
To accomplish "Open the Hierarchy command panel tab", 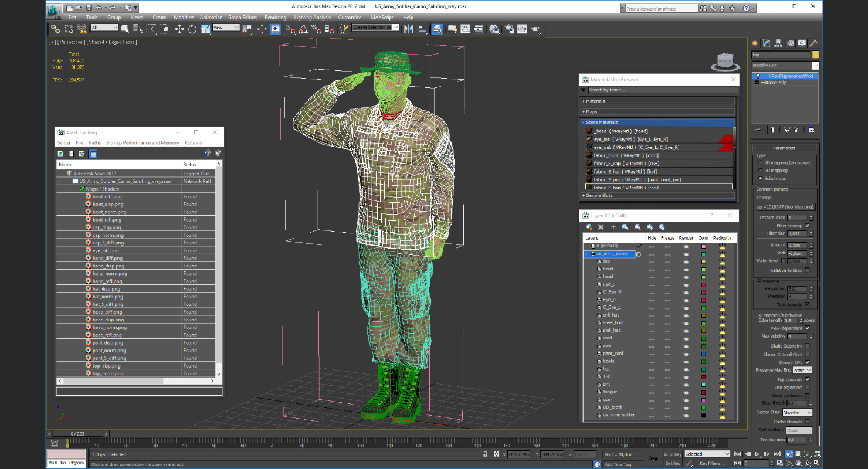I will coord(778,43).
